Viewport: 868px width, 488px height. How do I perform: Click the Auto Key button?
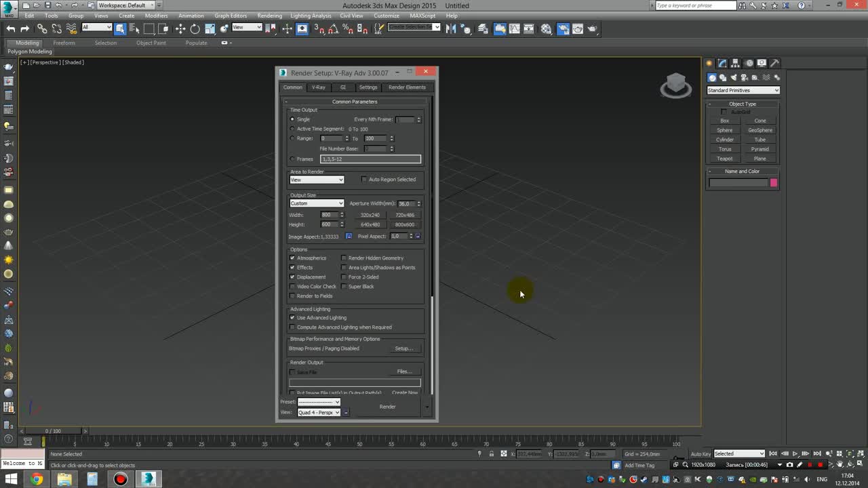tap(701, 453)
